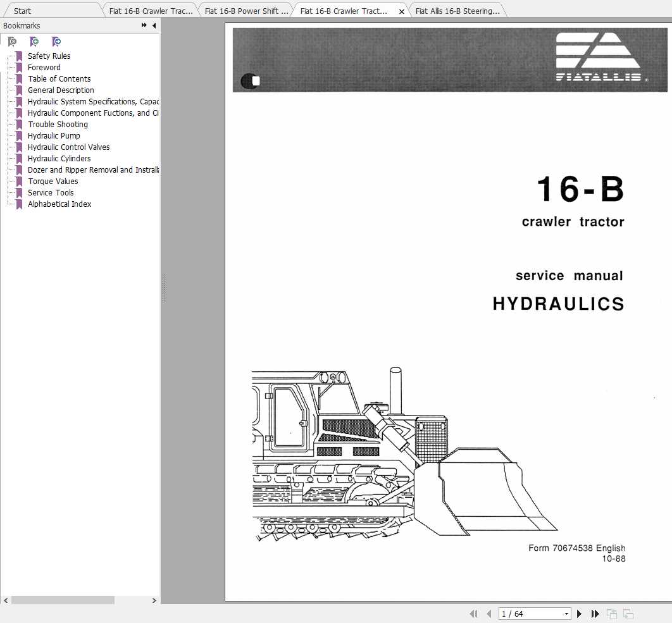Image resolution: width=672 pixels, height=623 pixels.
Task: Click the first bookmark options icon
Action: pos(13,42)
